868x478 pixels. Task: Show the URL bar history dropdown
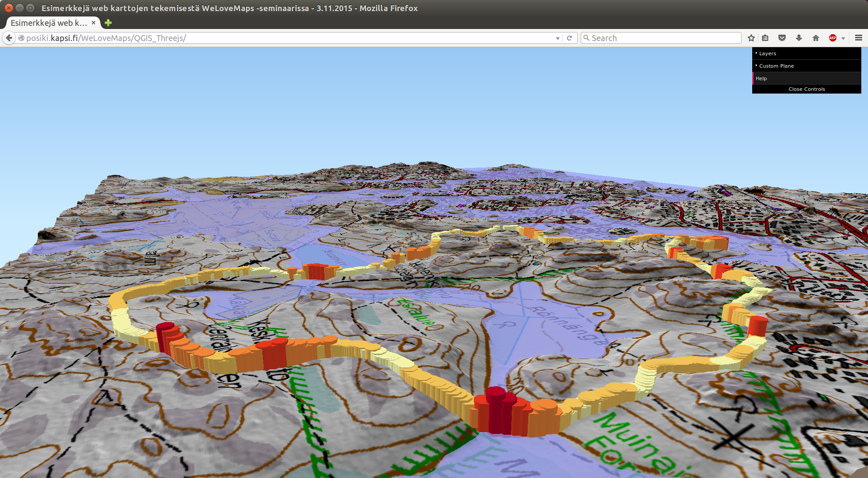click(x=558, y=39)
